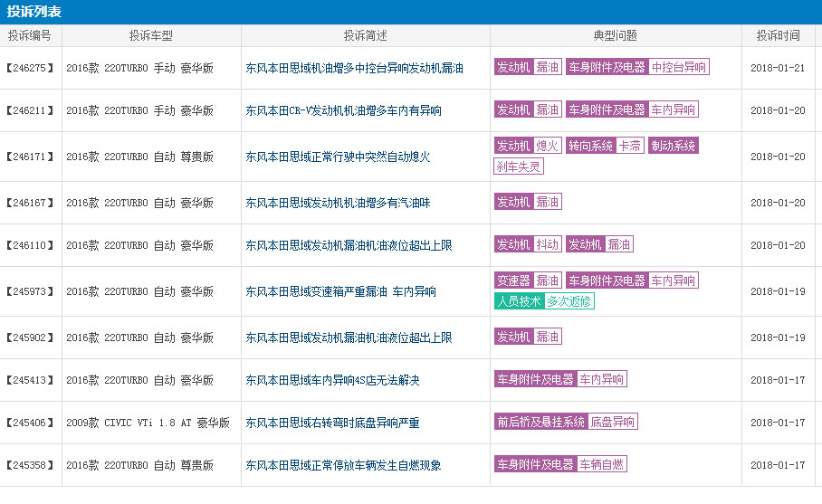The width and height of the screenshot is (822, 504).
Task: Click the 投诉时间 column header
Action: [778, 36]
